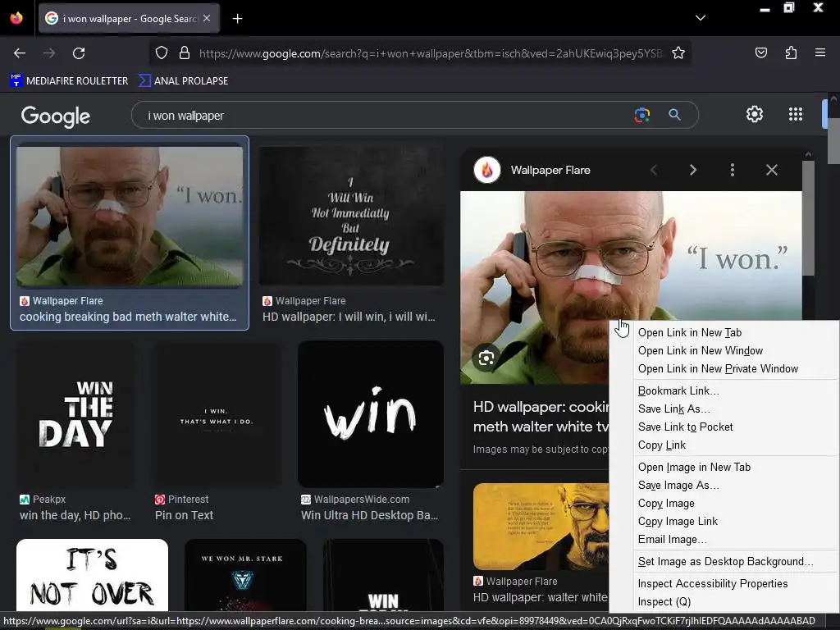Image resolution: width=840 pixels, height=630 pixels.
Task: Click the address bar URL text
Action: [430, 53]
